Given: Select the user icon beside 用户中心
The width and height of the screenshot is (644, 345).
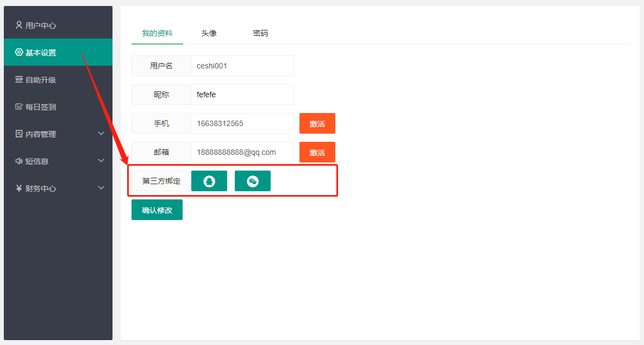Looking at the screenshot, I should coord(18,24).
